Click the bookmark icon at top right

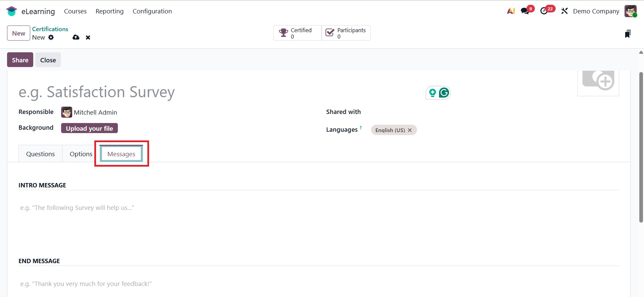coord(628,34)
